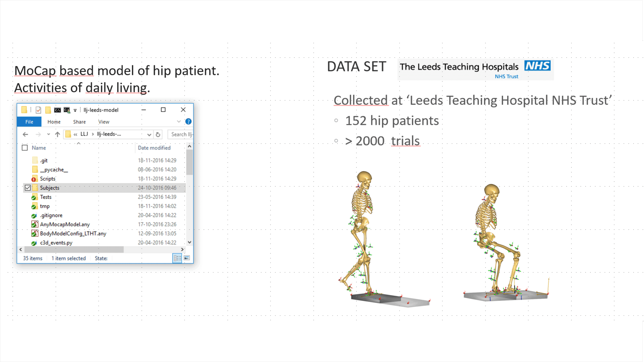
Task: Click the Properties checkmark quick access icon
Action: [38, 110]
